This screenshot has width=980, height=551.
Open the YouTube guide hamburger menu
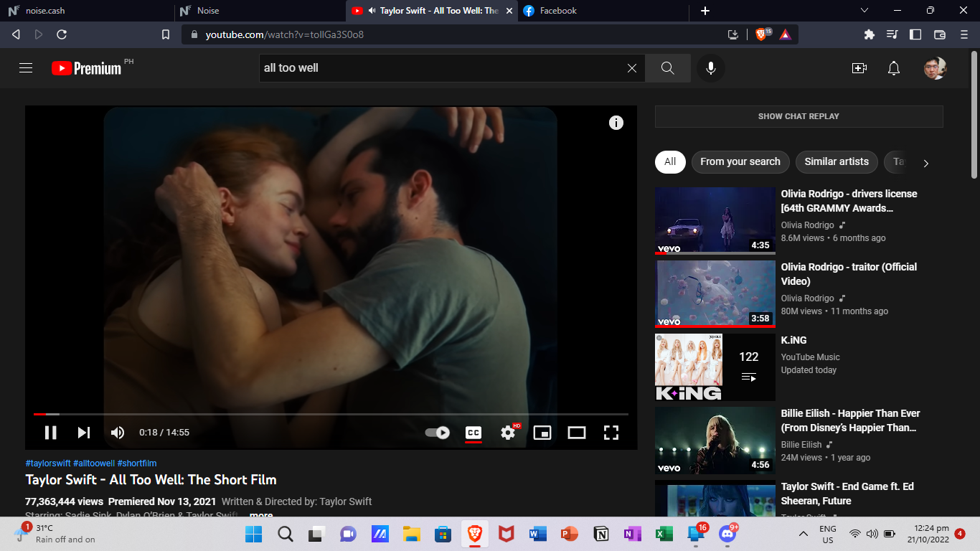pyautogui.click(x=26, y=68)
